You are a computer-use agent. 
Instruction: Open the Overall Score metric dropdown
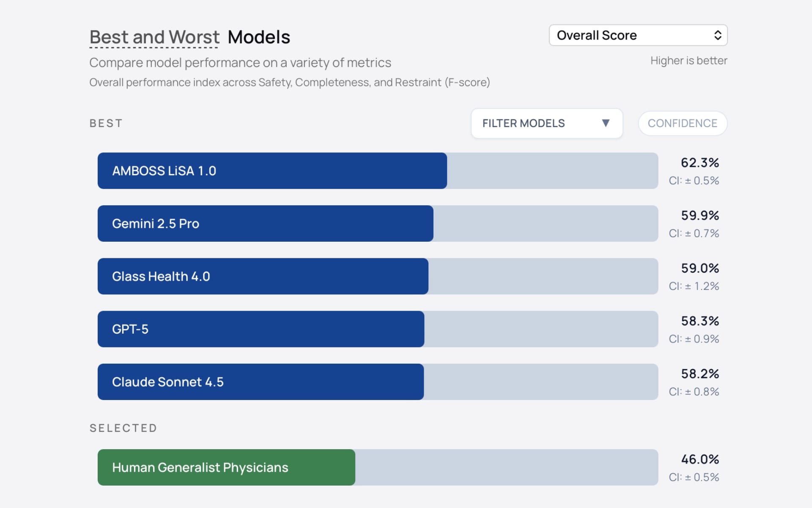click(638, 35)
